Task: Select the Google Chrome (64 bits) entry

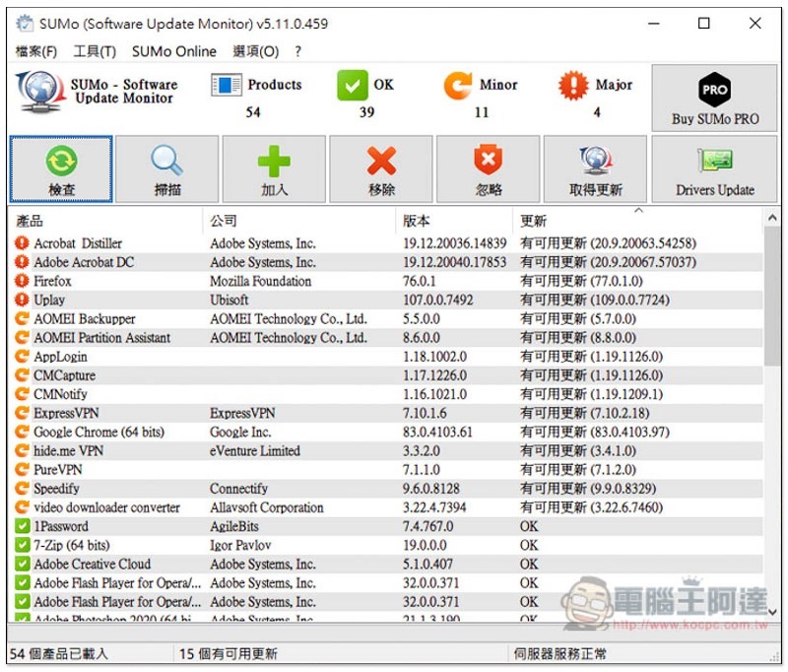Action: (98, 432)
